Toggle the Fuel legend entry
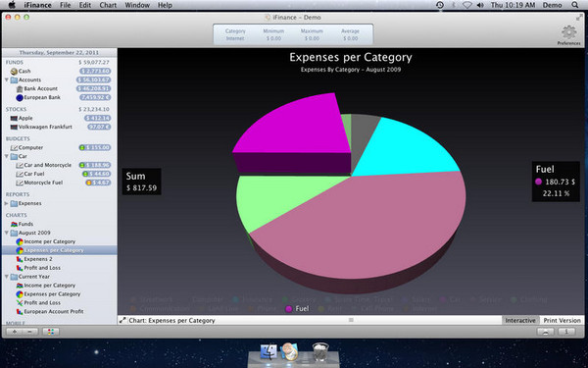 [297, 309]
